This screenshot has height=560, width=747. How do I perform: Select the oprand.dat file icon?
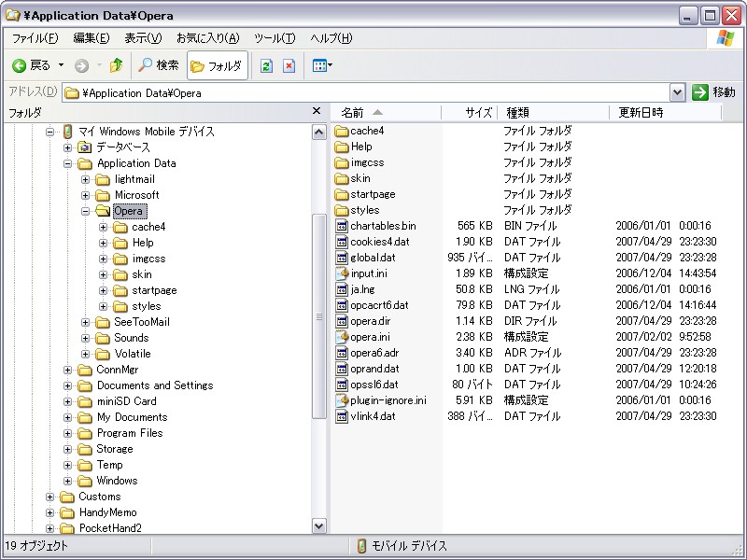pyautogui.click(x=342, y=369)
